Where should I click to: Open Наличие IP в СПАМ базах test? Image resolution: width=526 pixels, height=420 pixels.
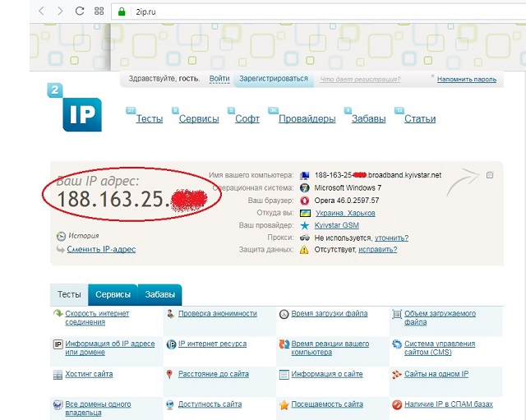point(449,404)
